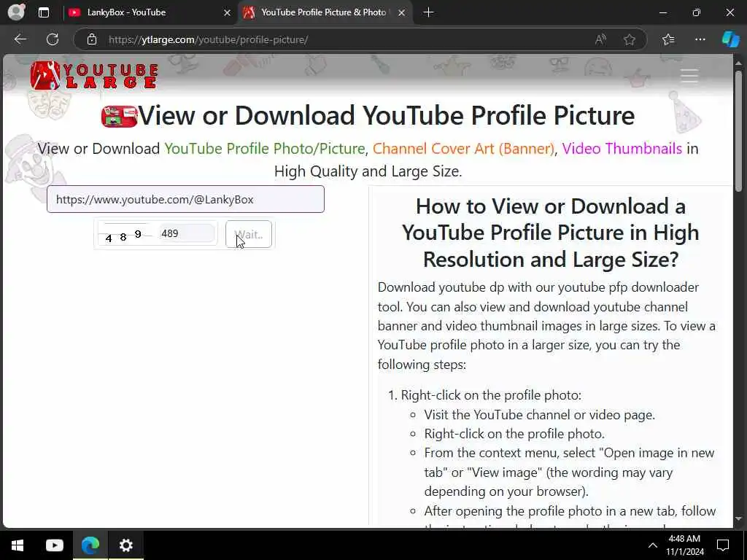Click the YouTube channel URL input field
This screenshot has height=560, width=747.
(185, 199)
